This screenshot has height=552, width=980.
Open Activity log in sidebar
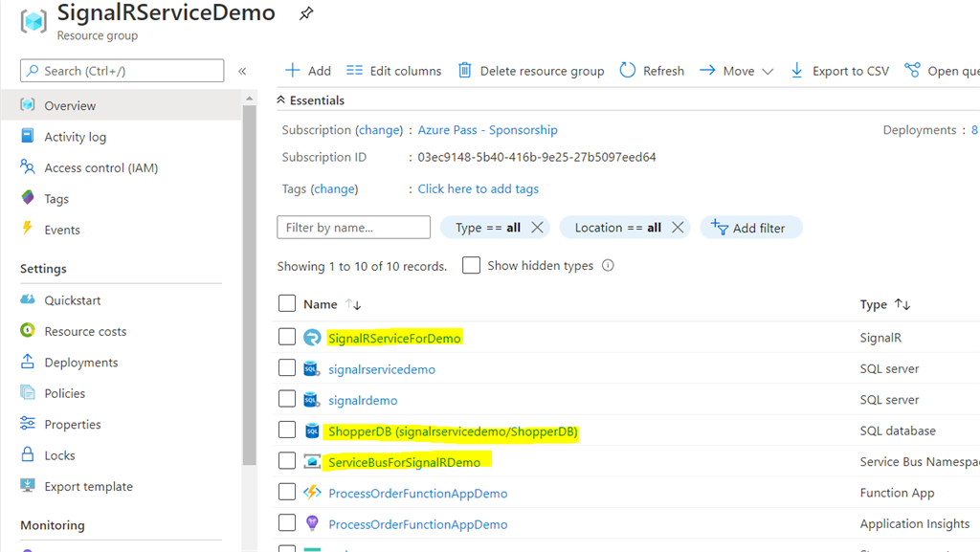pyautogui.click(x=75, y=137)
